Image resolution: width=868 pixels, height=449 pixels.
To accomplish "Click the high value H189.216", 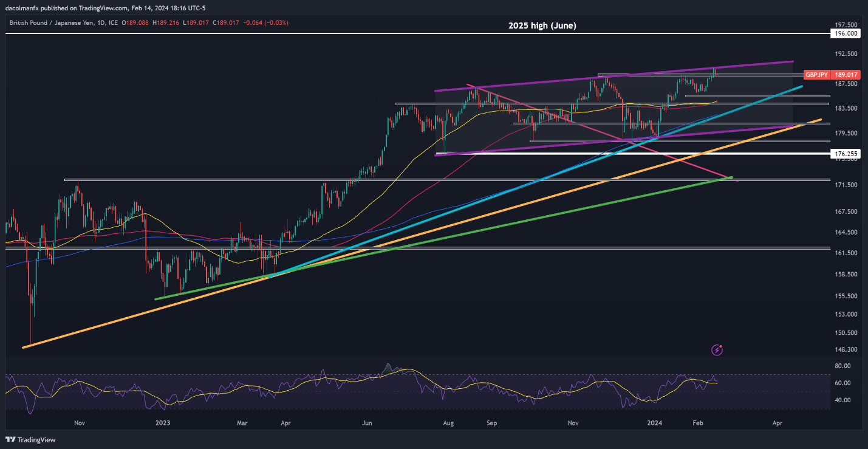I will pyautogui.click(x=166, y=22).
